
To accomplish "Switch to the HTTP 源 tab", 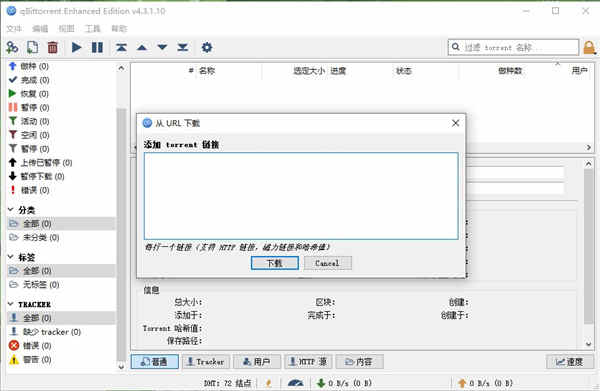I will 308,362.
